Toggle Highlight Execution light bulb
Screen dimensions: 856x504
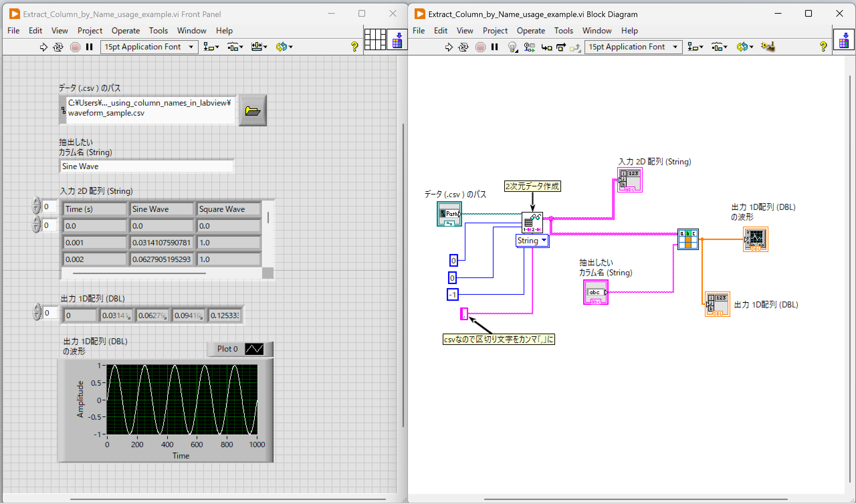pos(512,47)
